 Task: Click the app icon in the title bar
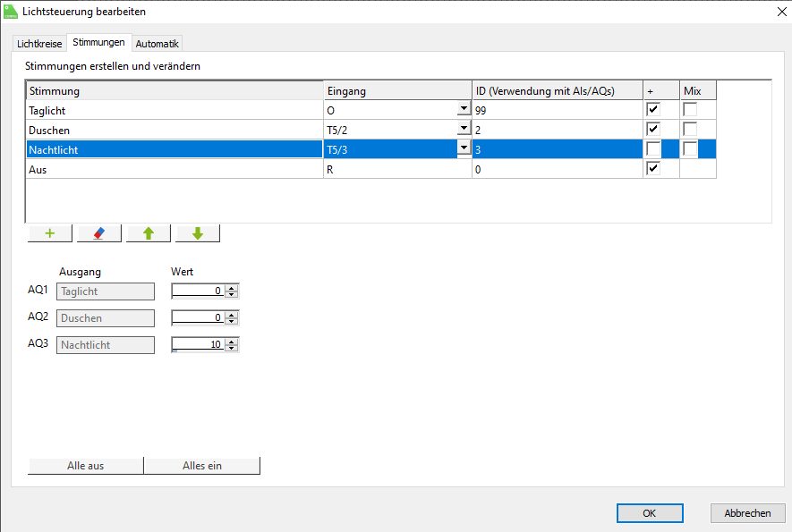click(10, 11)
